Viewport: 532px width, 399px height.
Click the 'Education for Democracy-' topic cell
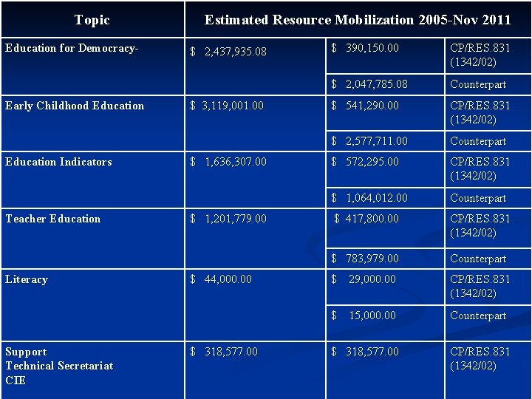(x=92, y=66)
